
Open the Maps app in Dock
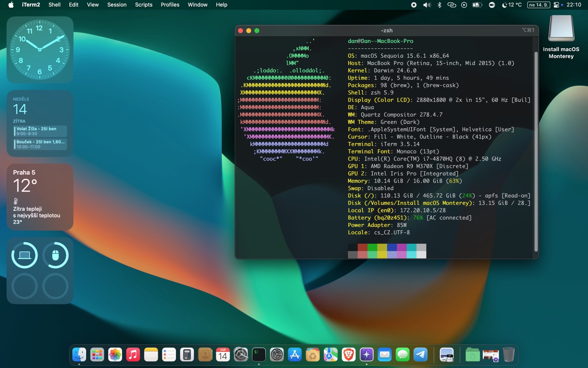coord(331,354)
